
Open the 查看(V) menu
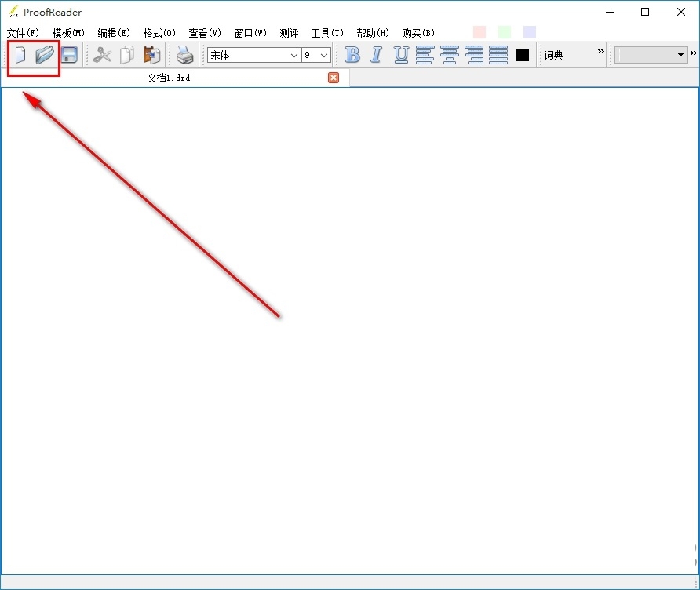pos(205,33)
